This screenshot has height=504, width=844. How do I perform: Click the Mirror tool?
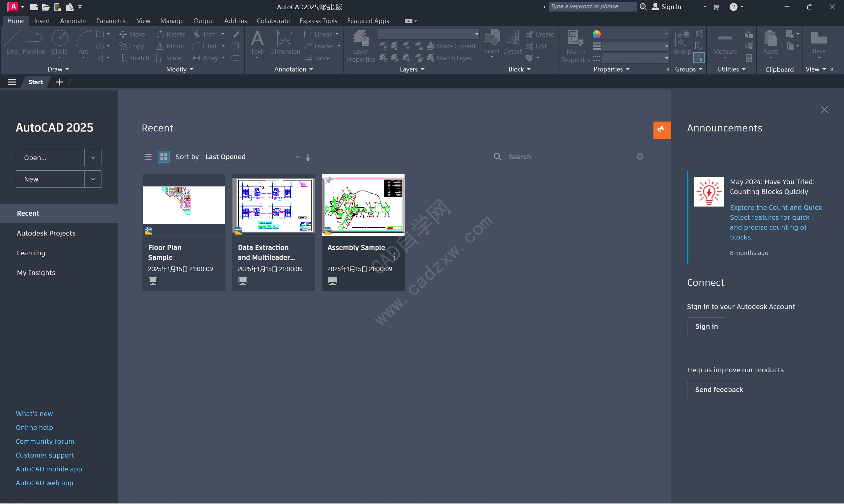pos(170,46)
